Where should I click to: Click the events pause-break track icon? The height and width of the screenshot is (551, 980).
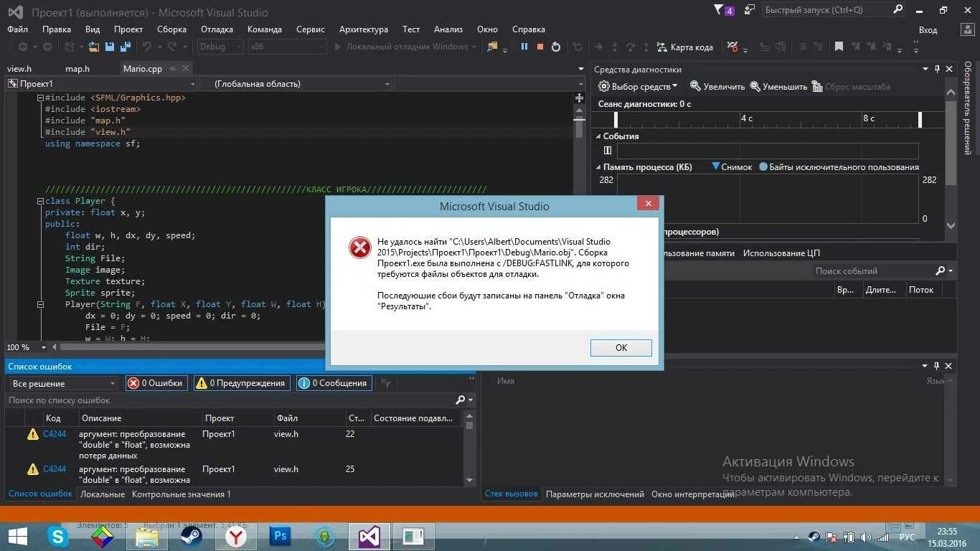[608, 151]
